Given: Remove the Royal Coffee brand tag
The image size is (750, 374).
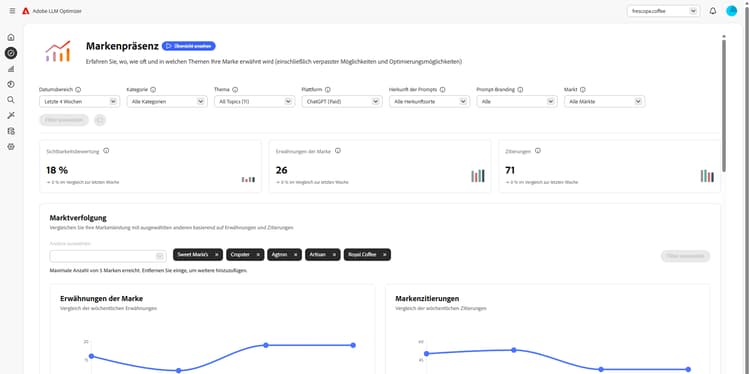Looking at the screenshot, I should 385,255.
